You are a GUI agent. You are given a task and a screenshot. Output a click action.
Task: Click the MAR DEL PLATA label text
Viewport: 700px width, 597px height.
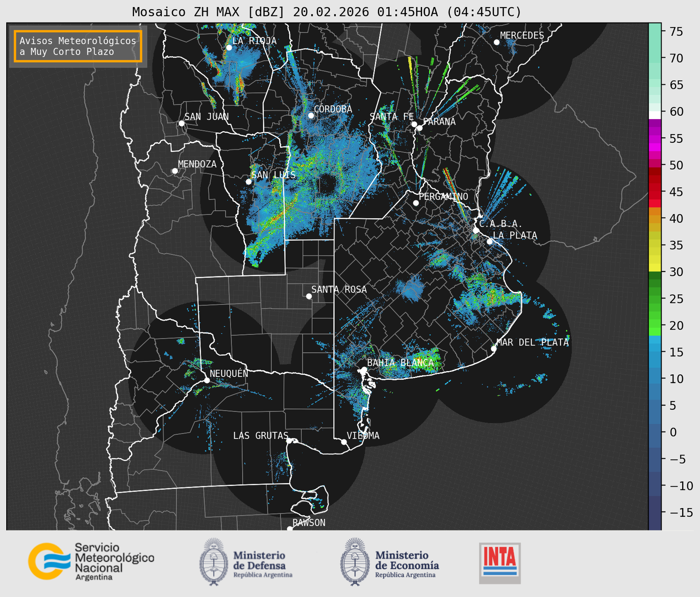[x=532, y=343]
